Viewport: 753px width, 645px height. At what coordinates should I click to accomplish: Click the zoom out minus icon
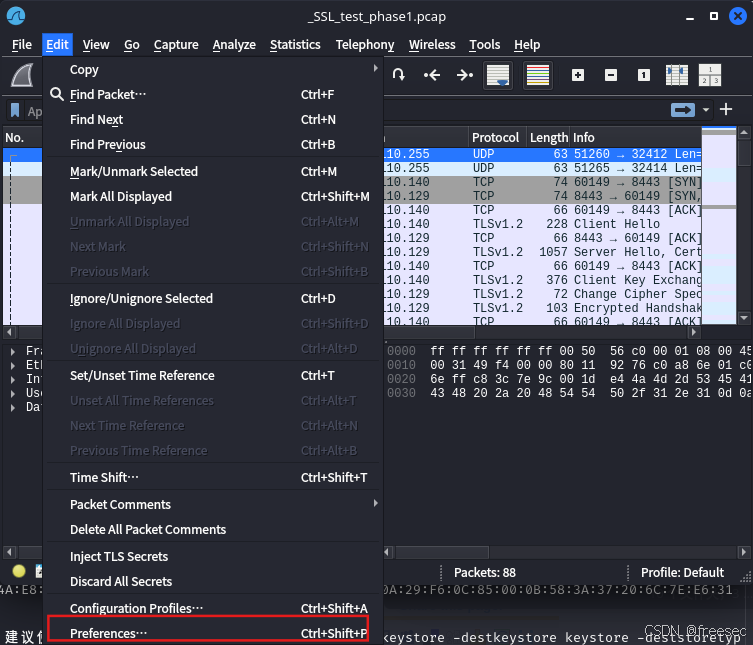611,75
